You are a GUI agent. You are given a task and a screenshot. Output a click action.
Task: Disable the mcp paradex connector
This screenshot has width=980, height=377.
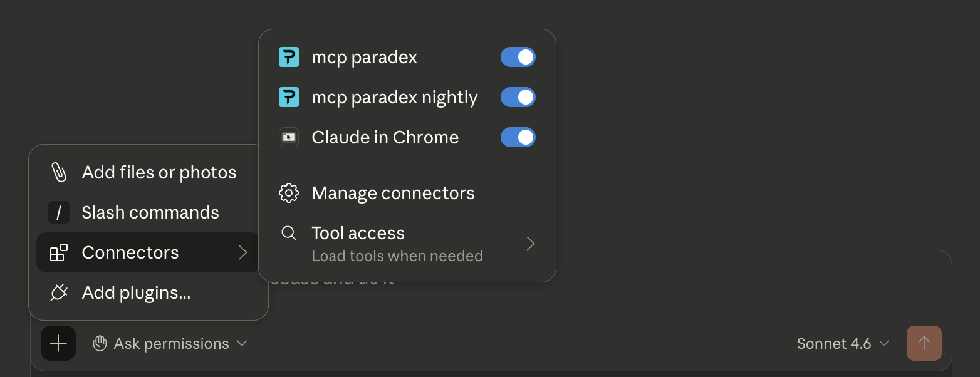(518, 56)
